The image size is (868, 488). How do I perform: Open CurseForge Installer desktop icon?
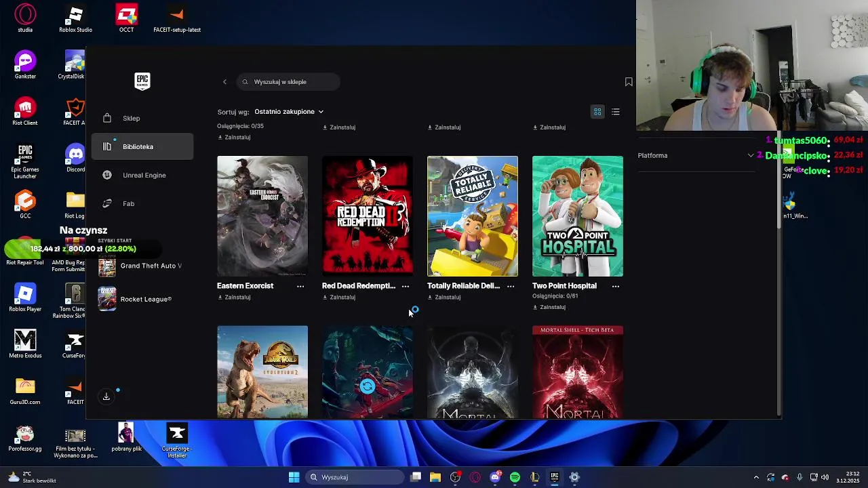pos(177,441)
